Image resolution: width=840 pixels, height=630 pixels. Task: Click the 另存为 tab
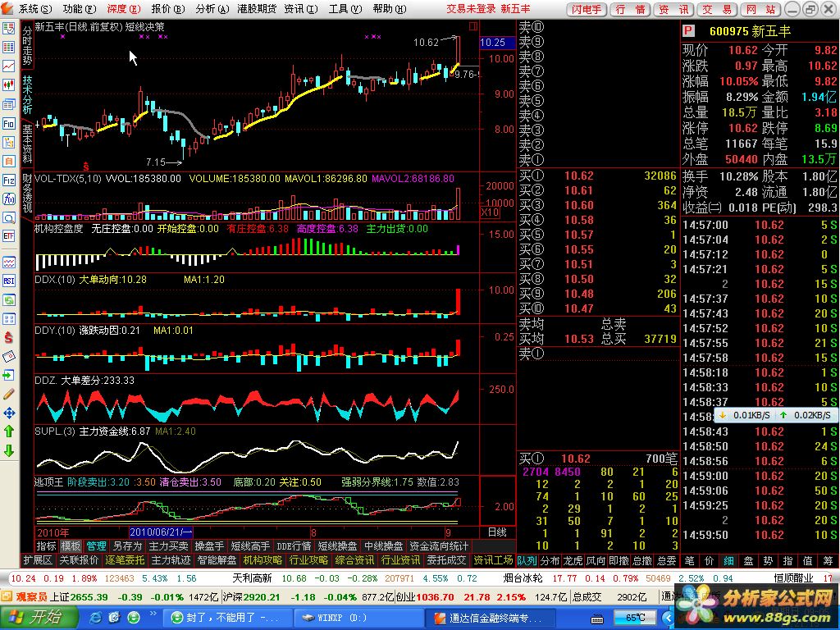[127, 546]
